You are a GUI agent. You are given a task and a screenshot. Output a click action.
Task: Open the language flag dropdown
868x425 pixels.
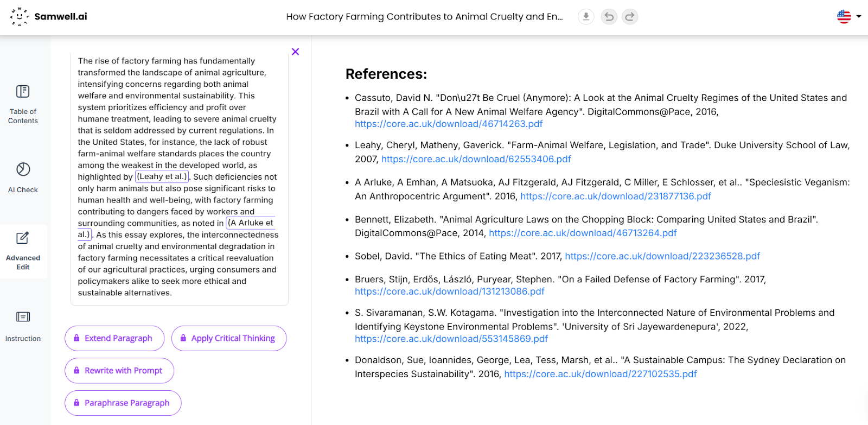[849, 17]
